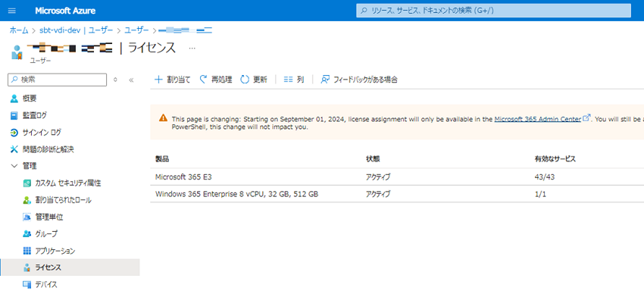Click the サインイン ログ sidebar icon

coord(14,132)
